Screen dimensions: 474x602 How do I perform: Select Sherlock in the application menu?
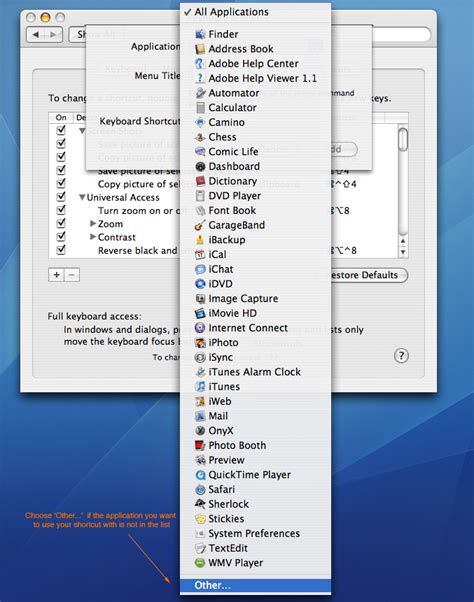tap(255, 504)
